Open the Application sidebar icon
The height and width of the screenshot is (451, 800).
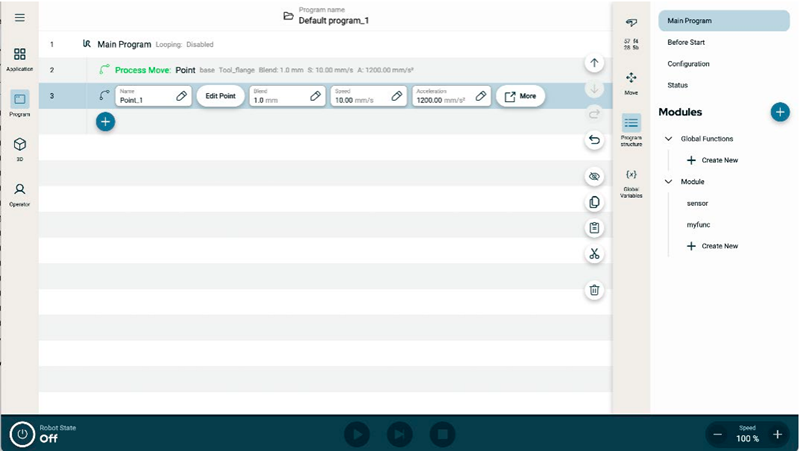[19, 59]
